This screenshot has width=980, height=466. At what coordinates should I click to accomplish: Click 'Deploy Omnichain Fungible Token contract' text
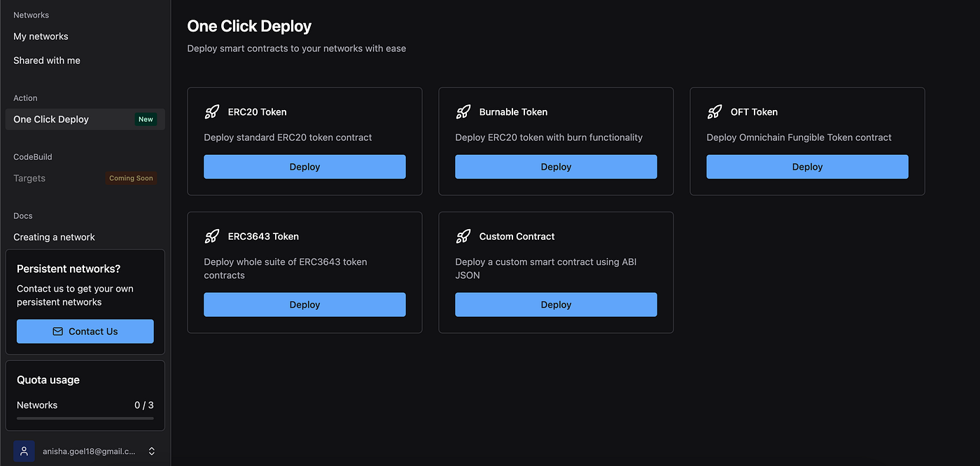pyautogui.click(x=799, y=137)
